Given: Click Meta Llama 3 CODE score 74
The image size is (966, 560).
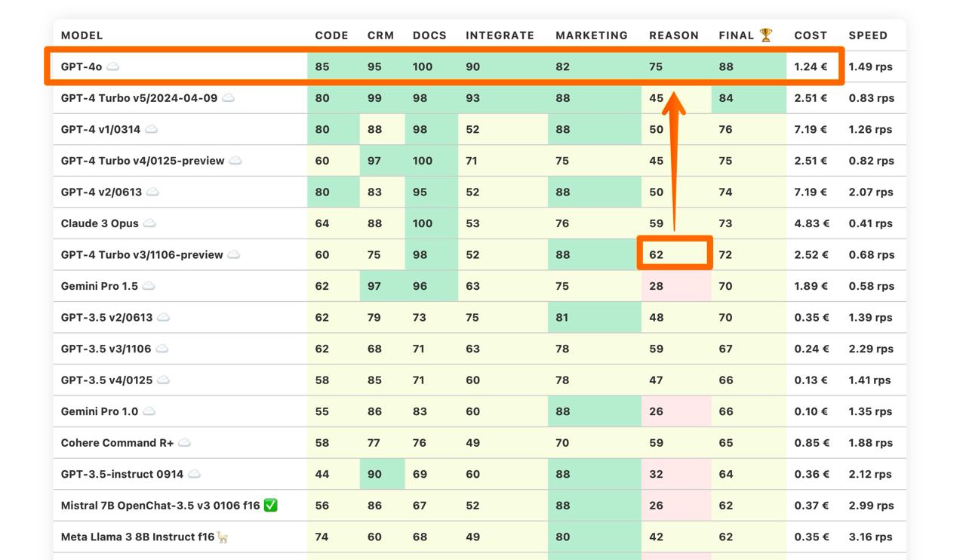Looking at the screenshot, I should pos(321,537).
